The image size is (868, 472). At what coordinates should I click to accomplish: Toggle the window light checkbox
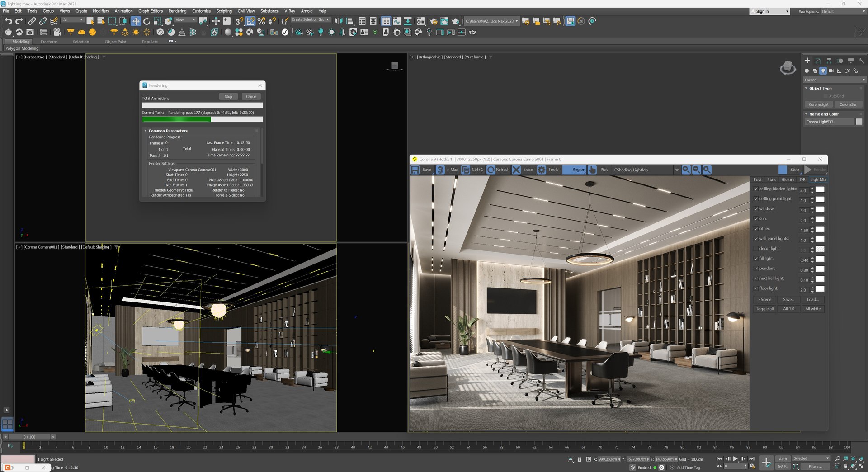click(756, 209)
